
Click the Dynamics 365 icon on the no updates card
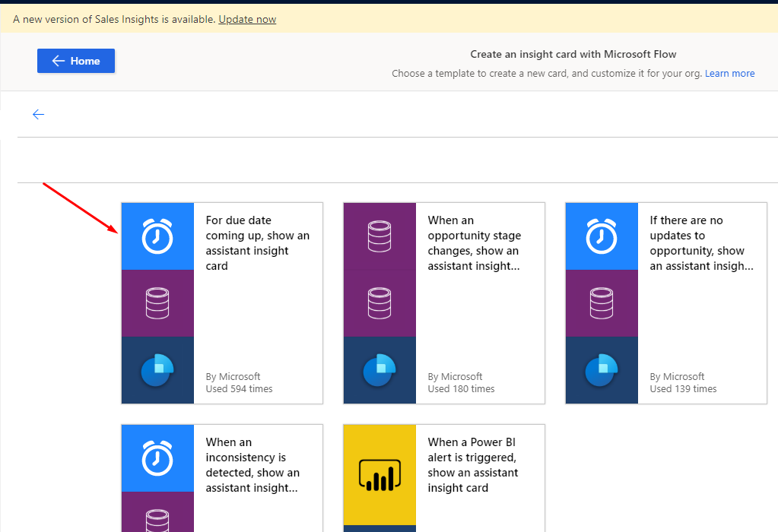click(601, 369)
